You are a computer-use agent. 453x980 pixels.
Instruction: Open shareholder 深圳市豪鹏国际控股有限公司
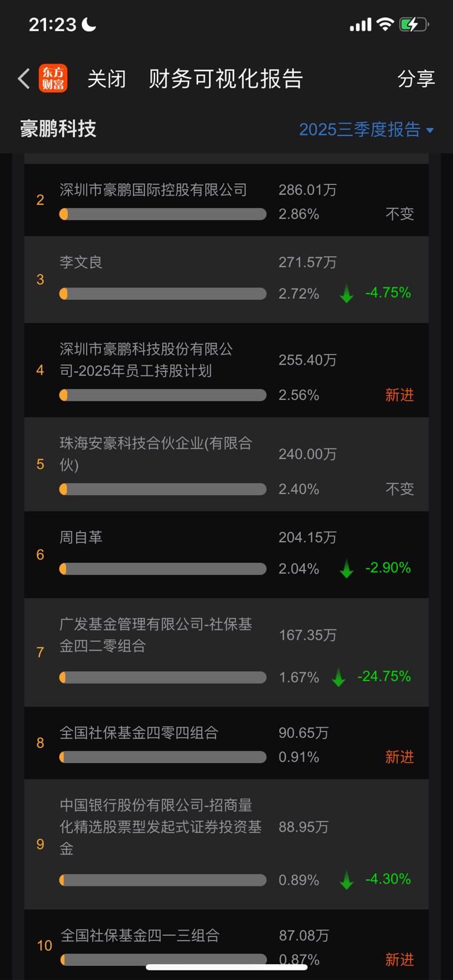click(153, 190)
